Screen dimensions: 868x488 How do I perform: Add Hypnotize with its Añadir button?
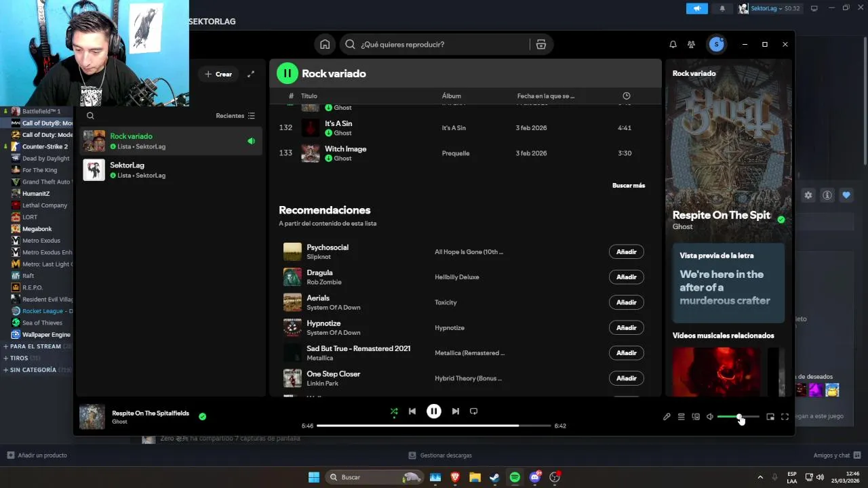click(x=627, y=327)
